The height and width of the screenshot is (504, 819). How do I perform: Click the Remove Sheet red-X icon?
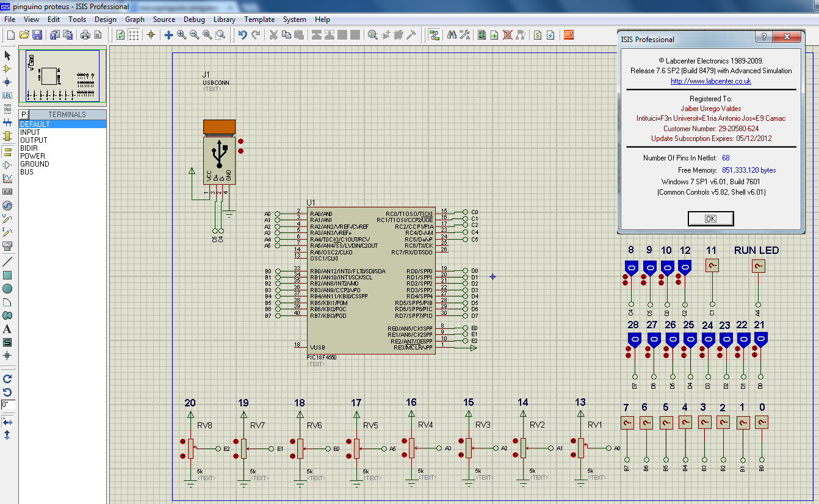click(508, 35)
